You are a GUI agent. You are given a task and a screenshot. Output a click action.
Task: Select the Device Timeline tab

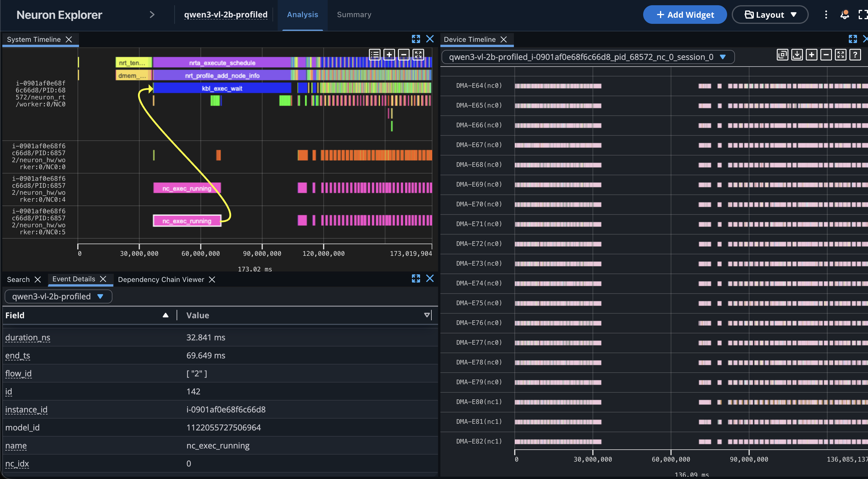click(x=469, y=40)
